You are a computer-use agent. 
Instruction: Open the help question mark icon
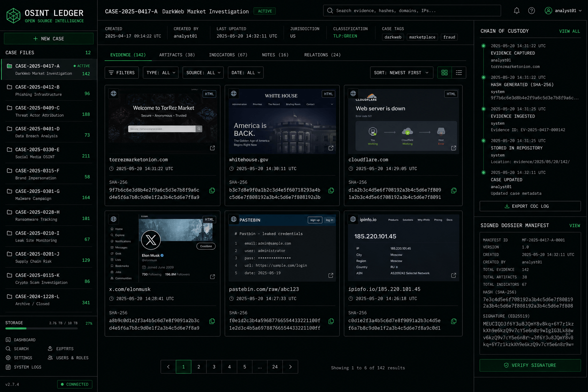[531, 11]
